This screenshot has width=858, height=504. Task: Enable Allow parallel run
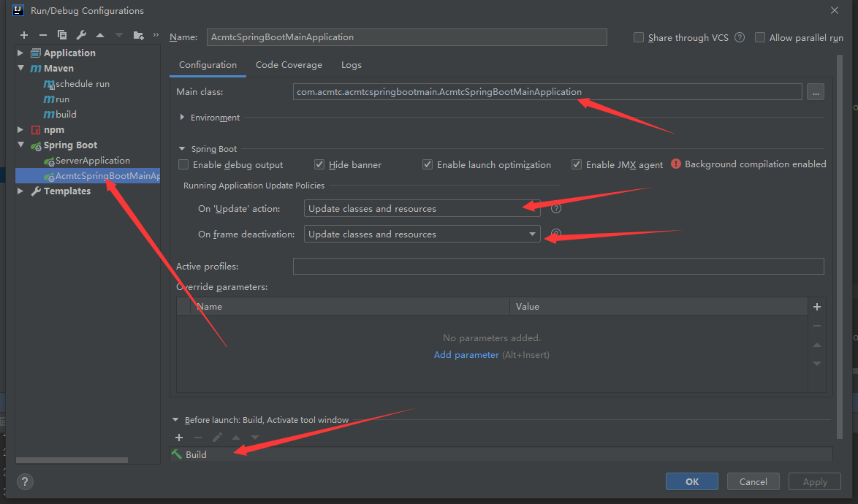(760, 38)
